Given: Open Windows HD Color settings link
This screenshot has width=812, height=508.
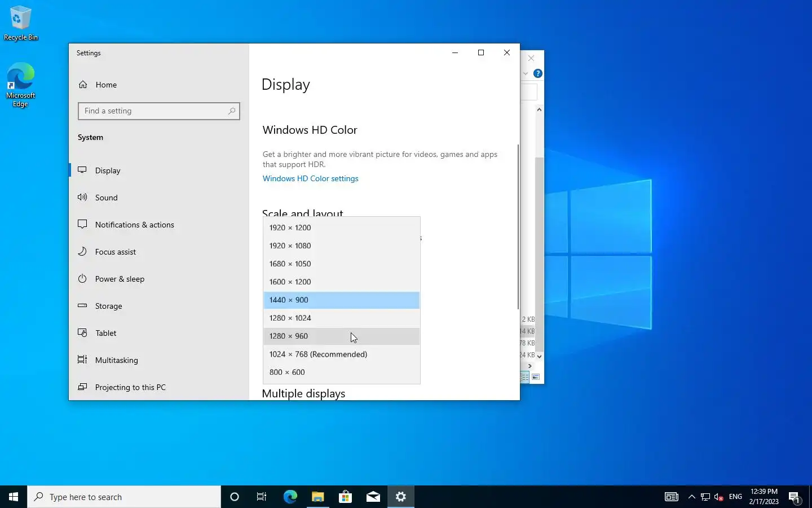Looking at the screenshot, I should [310, 178].
